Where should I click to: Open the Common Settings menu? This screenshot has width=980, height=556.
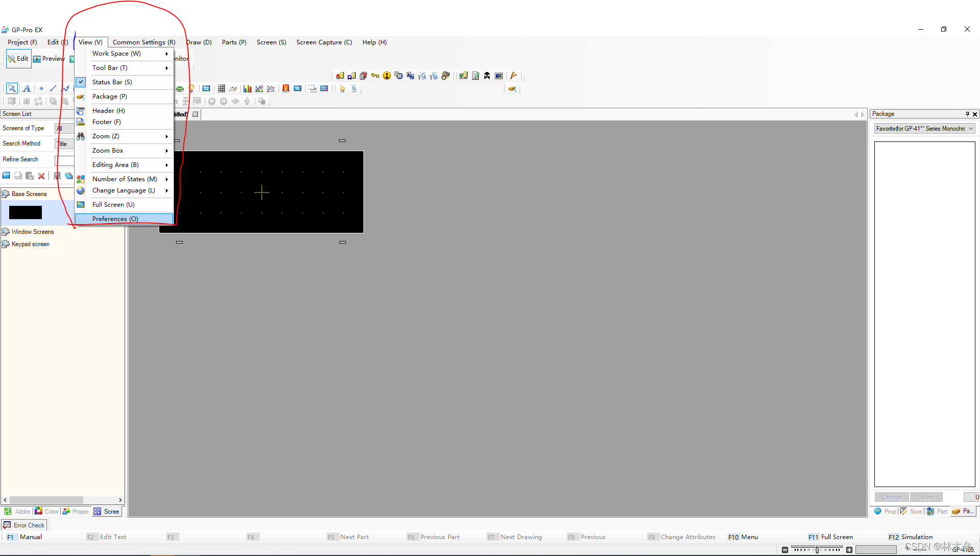(x=144, y=42)
